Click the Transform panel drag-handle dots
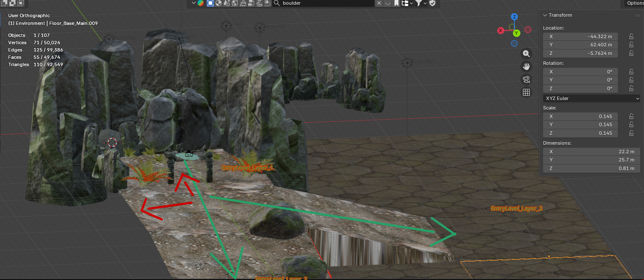This screenshot has height=280, width=644. pos(638,15)
